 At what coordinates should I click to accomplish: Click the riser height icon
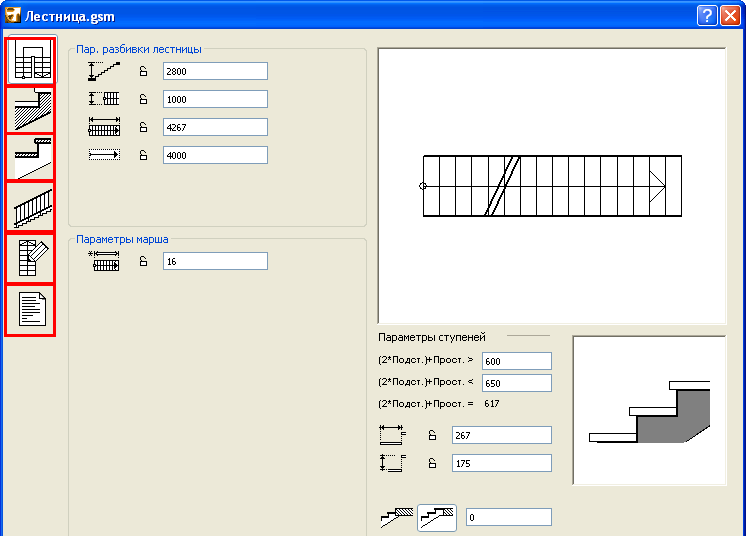click(x=393, y=463)
